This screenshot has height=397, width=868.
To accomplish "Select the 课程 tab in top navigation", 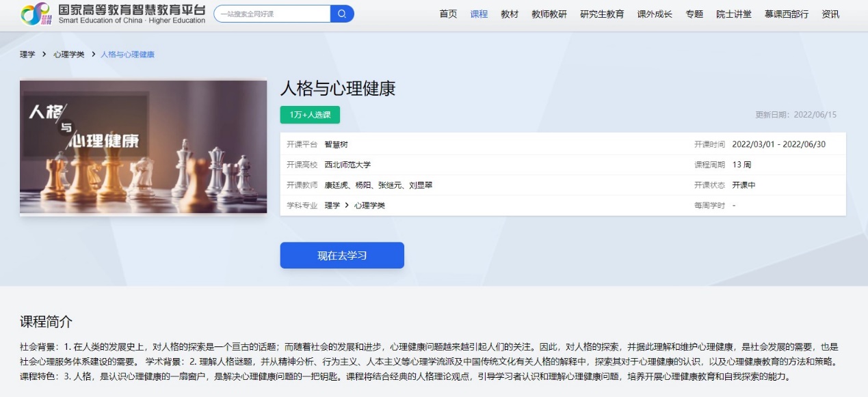I will pyautogui.click(x=479, y=14).
